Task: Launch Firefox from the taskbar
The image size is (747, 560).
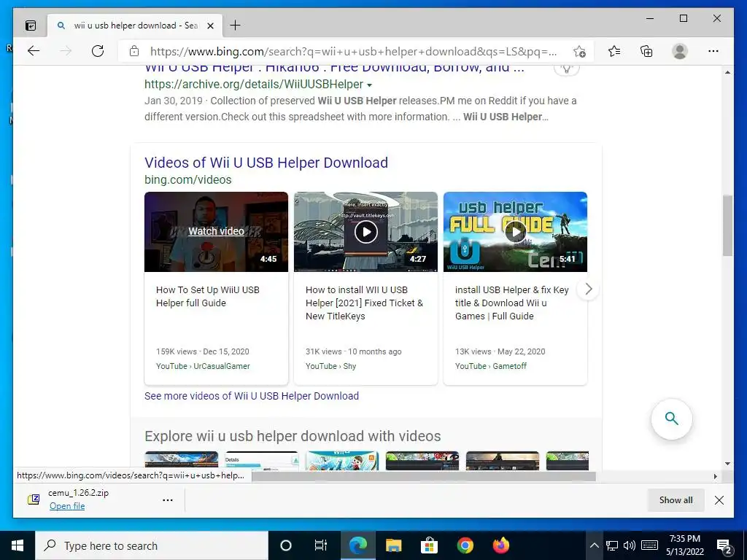Action: (500, 545)
